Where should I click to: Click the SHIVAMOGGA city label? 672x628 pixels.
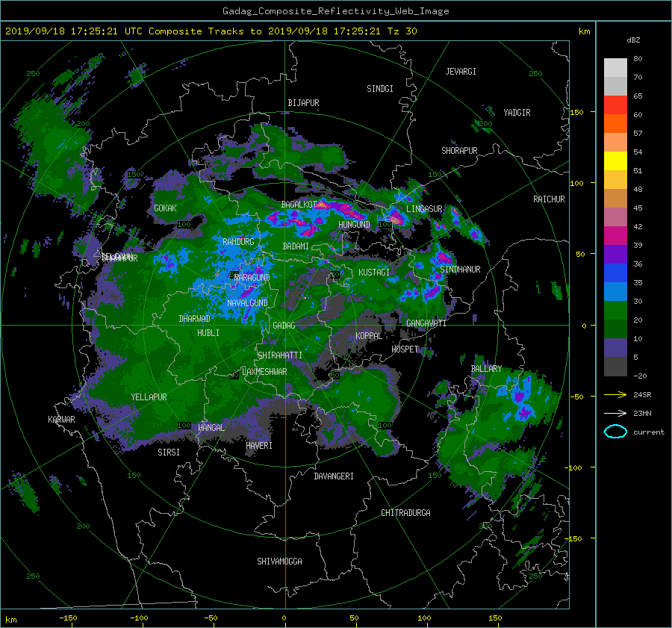279,562
